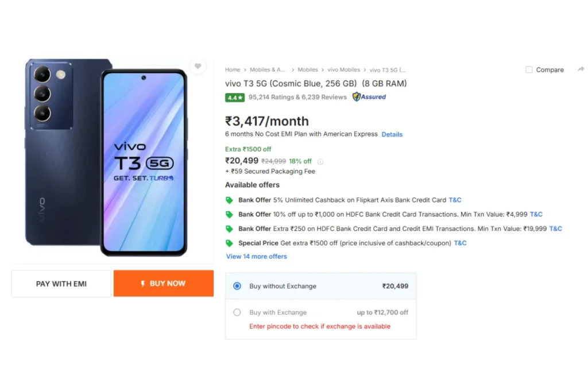Click the Flipkart Assured badge

coord(369,97)
